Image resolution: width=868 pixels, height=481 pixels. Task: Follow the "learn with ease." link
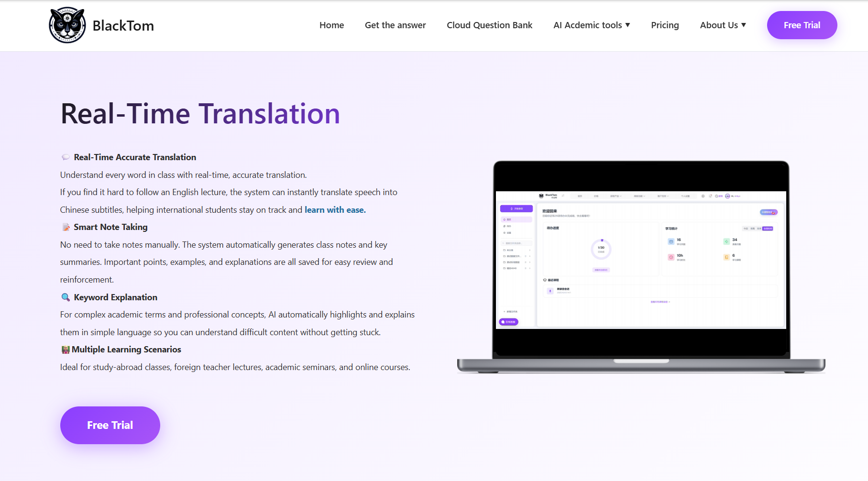tap(335, 210)
